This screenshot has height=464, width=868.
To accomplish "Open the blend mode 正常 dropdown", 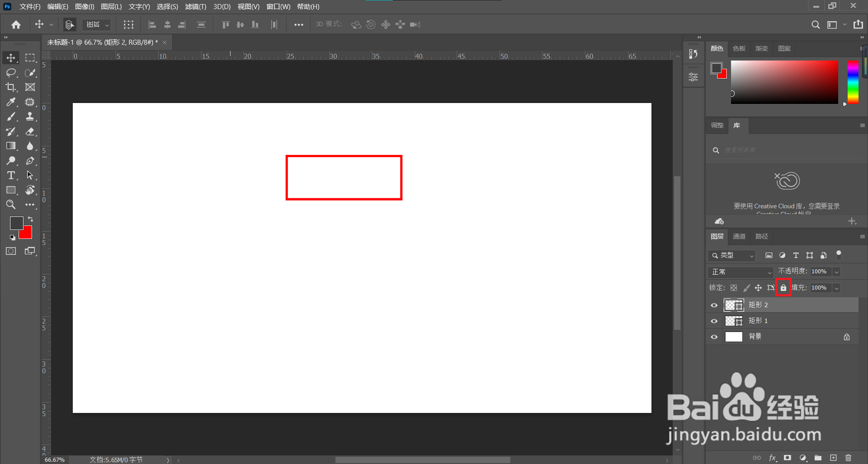I will pos(741,272).
